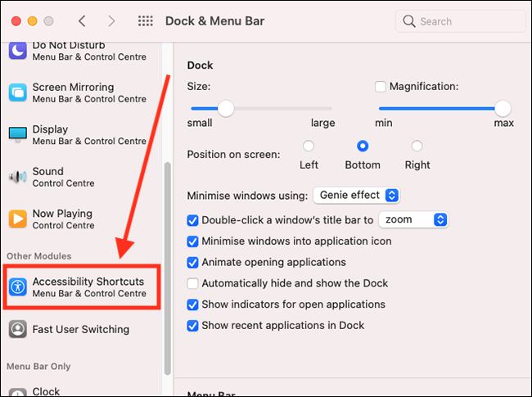This screenshot has height=397, width=532.
Task: Expand the zoom title bar action dropdown
Action: [413, 219]
